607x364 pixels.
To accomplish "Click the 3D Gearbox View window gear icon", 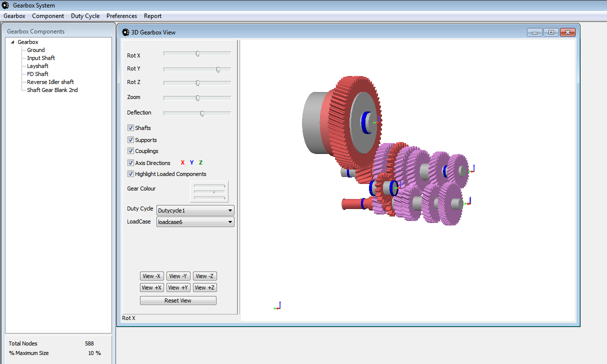I will (125, 32).
